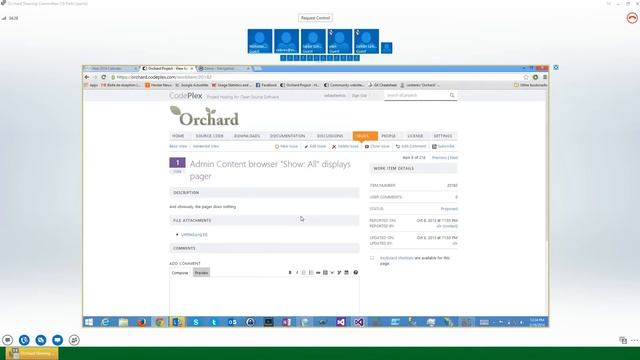Open the Facebook bookmark
This screenshot has height=360, width=640.
266,85
